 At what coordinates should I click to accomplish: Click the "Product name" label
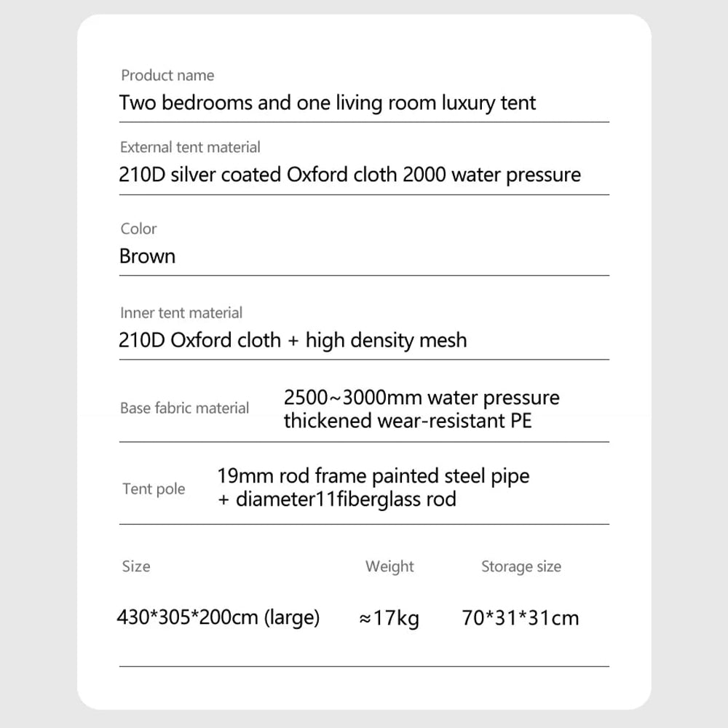167,75
